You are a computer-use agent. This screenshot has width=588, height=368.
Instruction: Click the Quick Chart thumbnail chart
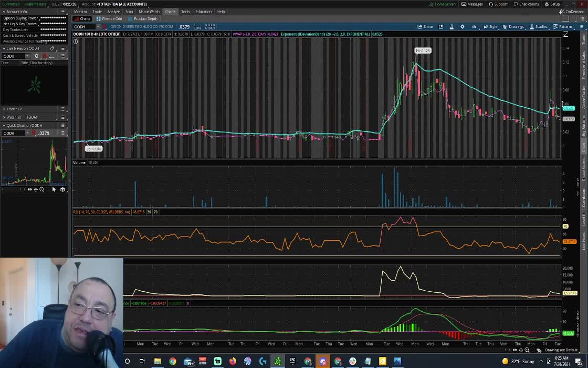(x=34, y=162)
